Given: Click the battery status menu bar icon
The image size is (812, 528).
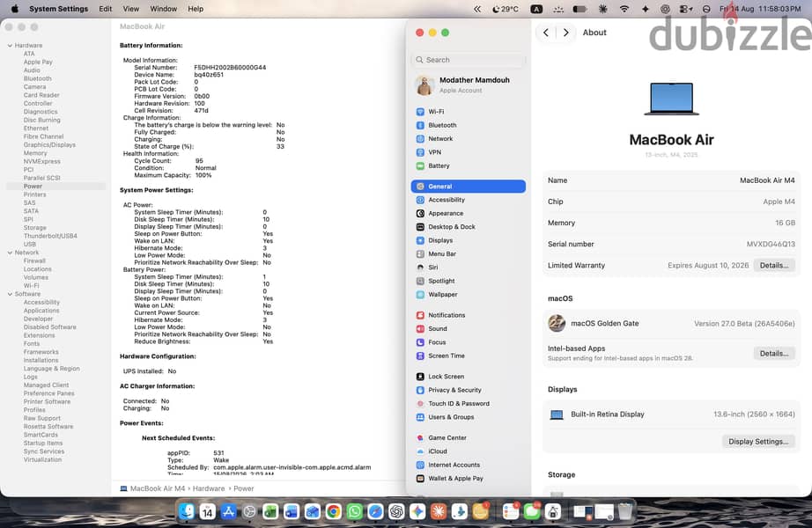Looking at the screenshot, I should (580, 9).
